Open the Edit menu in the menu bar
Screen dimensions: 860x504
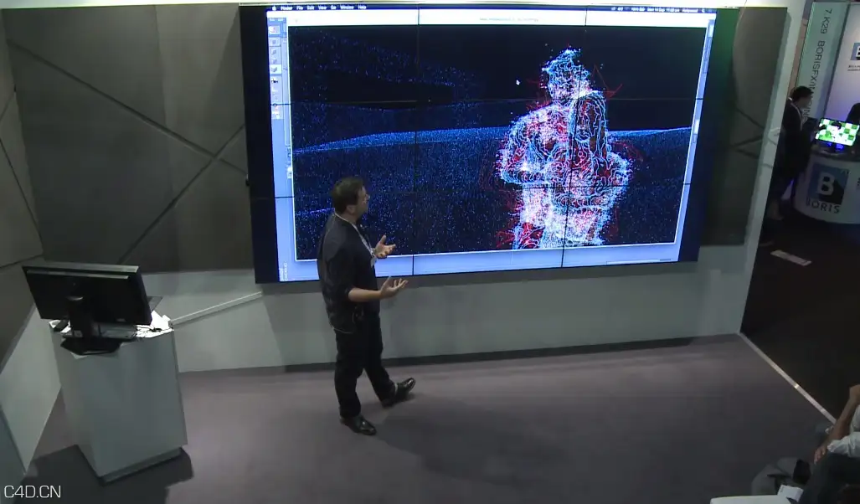[311, 8]
